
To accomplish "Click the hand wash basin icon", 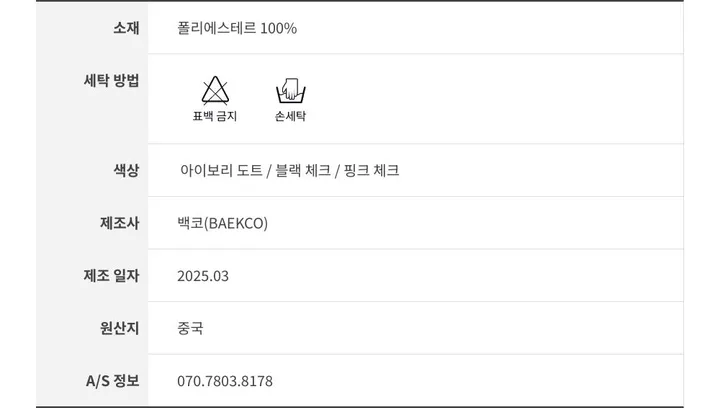I will (x=290, y=90).
